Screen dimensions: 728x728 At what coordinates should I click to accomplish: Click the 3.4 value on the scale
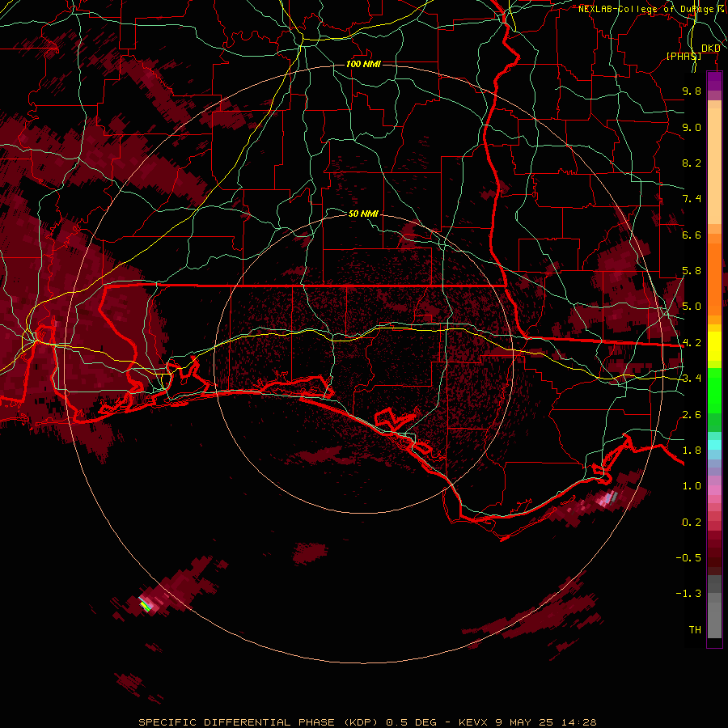tap(692, 379)
